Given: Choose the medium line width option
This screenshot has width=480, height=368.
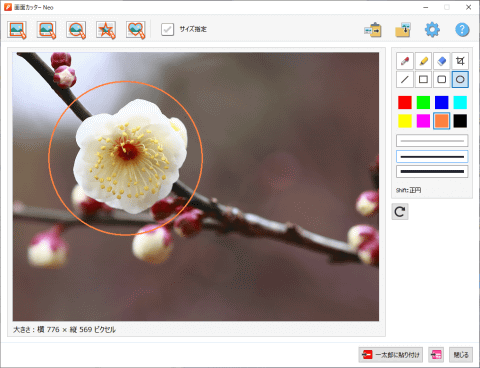Looking at the screenshot, I should tap(432, 156).
